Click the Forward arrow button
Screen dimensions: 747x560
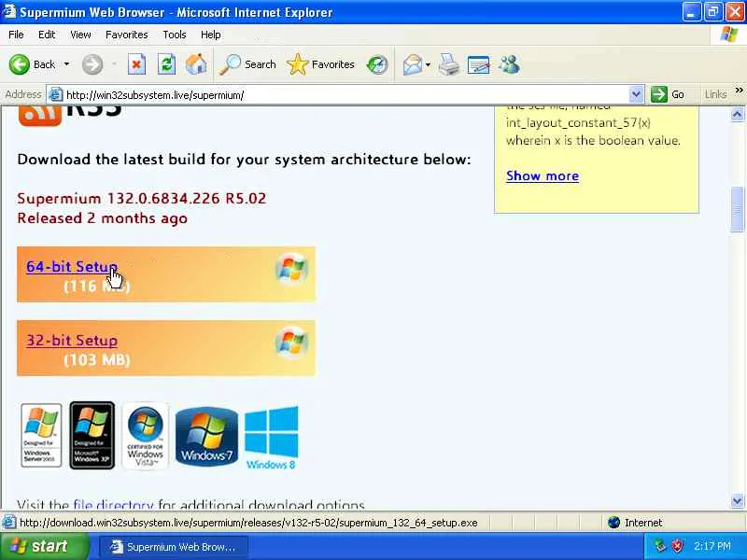pyautogui.click(x=92, y=64)
